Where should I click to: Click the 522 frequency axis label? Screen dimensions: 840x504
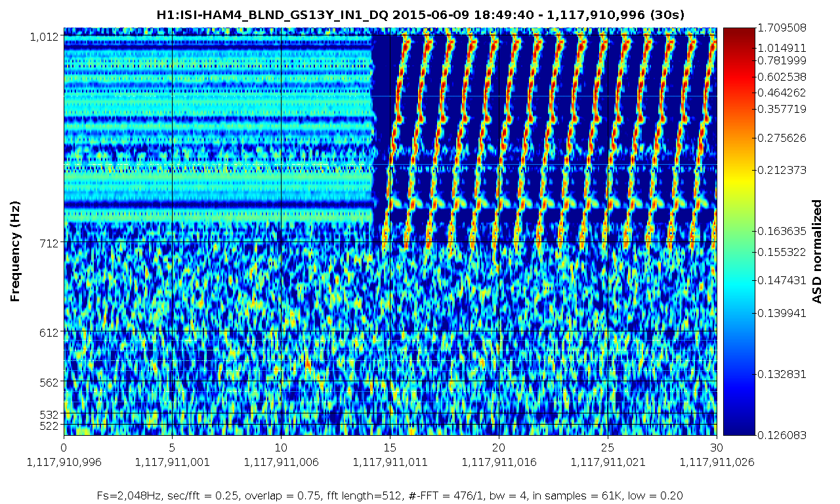pos(50,425)
